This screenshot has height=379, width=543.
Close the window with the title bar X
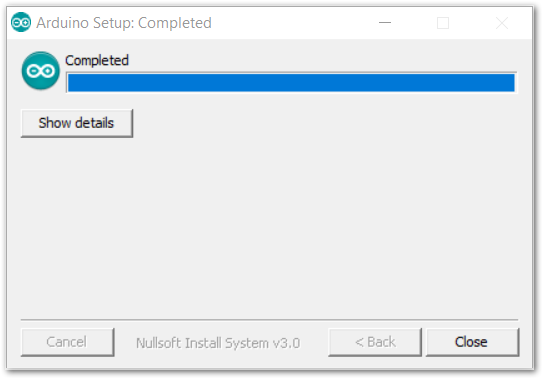pyautogui.click(x=502, y=23)
